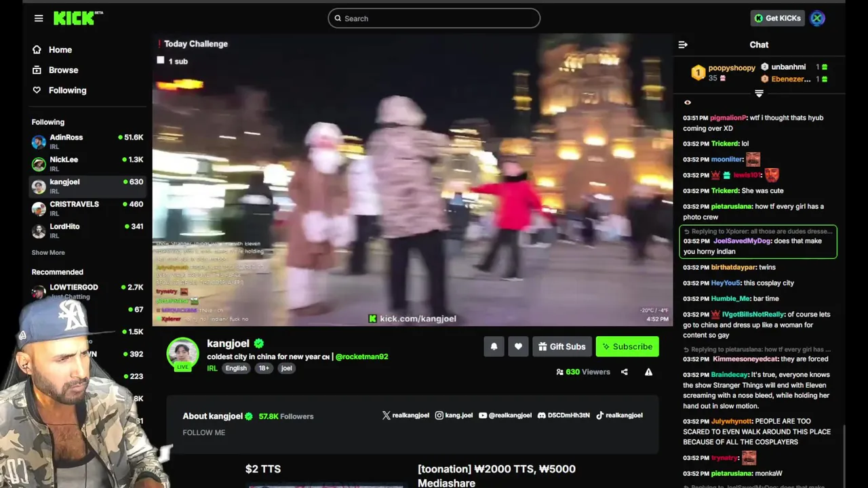Viewport: 868px width, 488px height.
Task: Open the hamburger sidebar menu
Action: (x=39, y=18)
